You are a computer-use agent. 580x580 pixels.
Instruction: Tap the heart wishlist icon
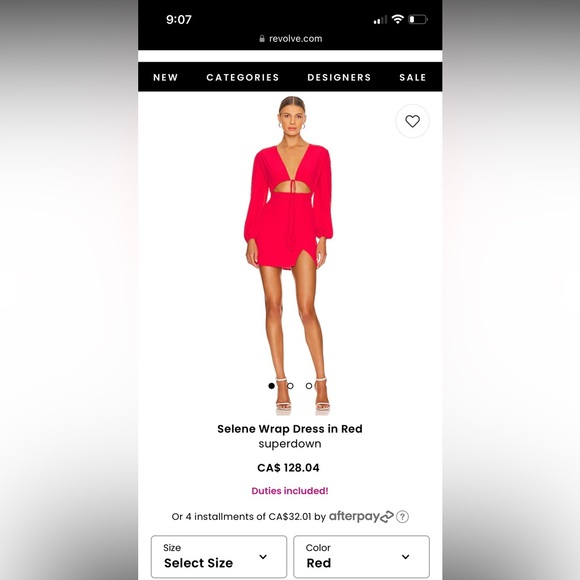pyautogui.click(x=412, y=121)
